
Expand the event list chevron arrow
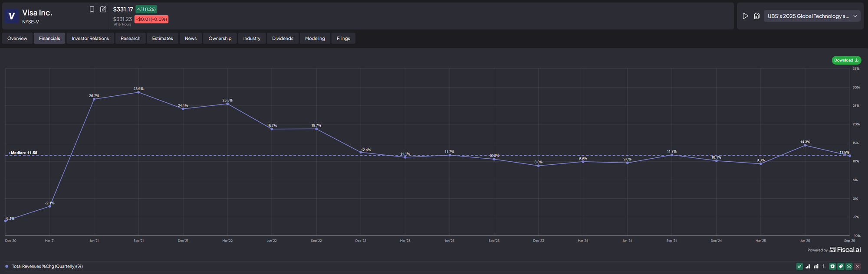(x=855, y=16)
